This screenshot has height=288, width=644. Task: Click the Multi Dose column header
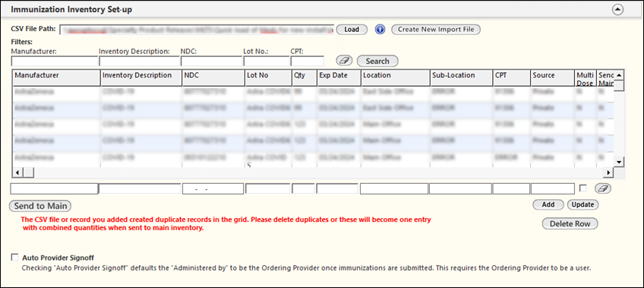pyautogui.click(x=586, y=78)
